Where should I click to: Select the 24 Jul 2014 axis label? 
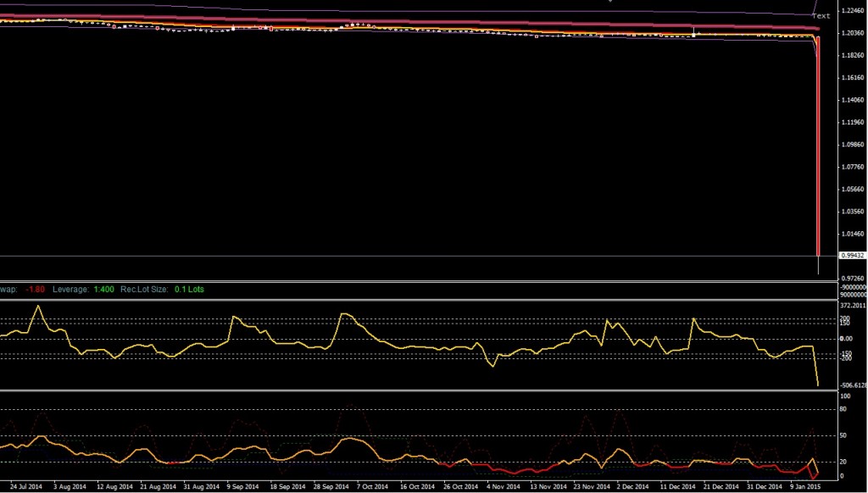[25, 486]
